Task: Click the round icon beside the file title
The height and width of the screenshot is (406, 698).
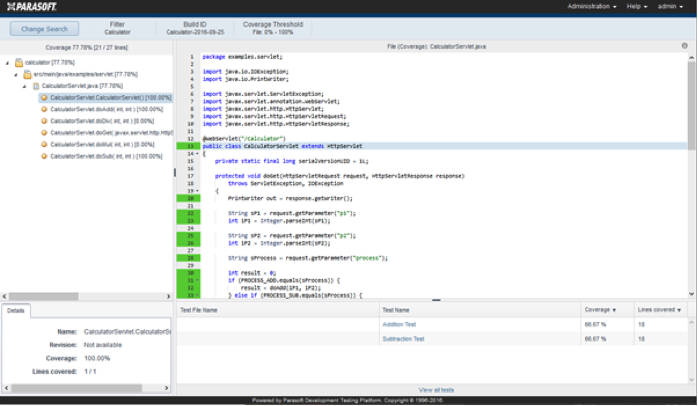Action: [x=685, y=46]
